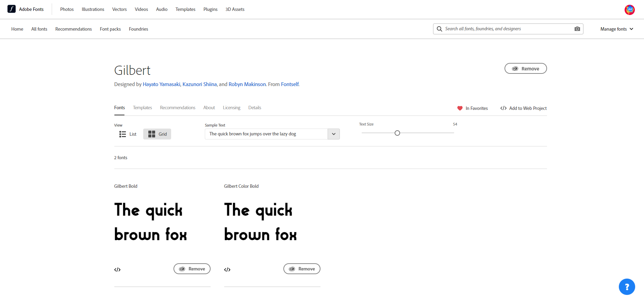This screenshot has width=644, height=299.
Task: Open visual search camera icon
Action: pyautogui.click(x=577, y=29)
